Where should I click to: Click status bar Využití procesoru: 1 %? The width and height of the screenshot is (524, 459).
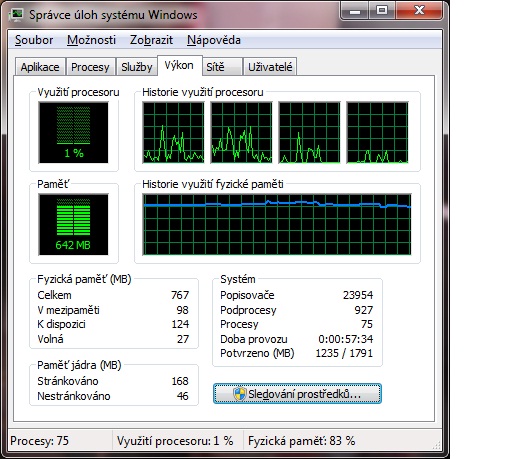point(175,441)
